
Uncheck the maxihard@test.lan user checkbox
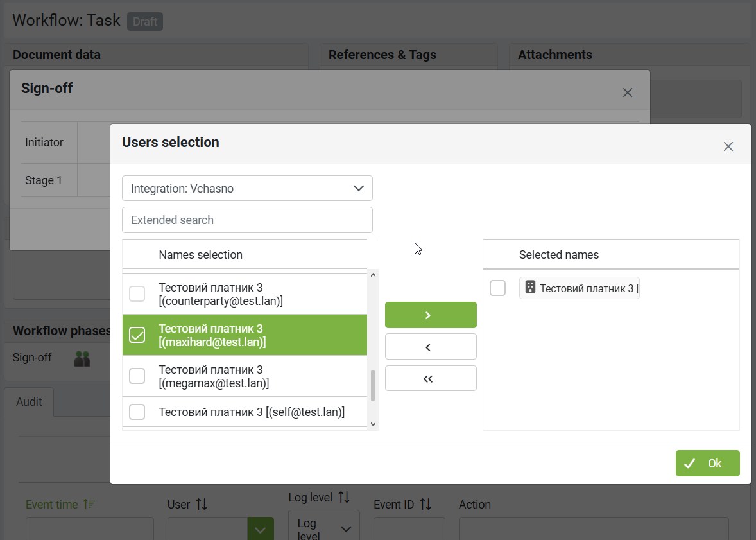pos(137,335)
